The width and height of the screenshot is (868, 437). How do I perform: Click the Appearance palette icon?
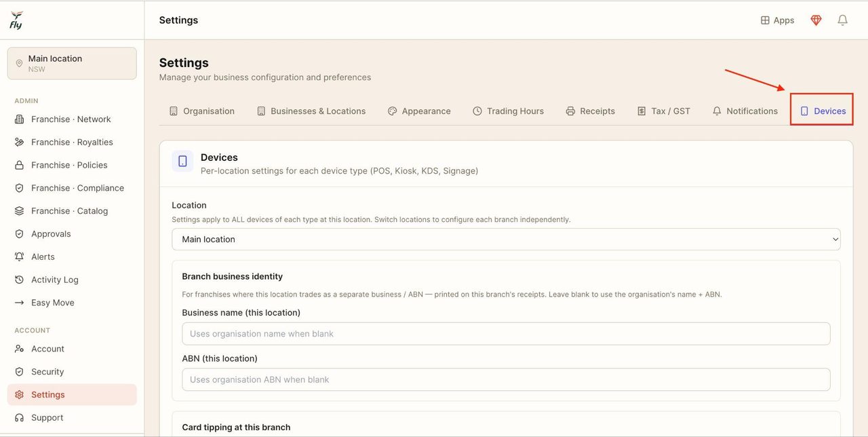(392, 111)
